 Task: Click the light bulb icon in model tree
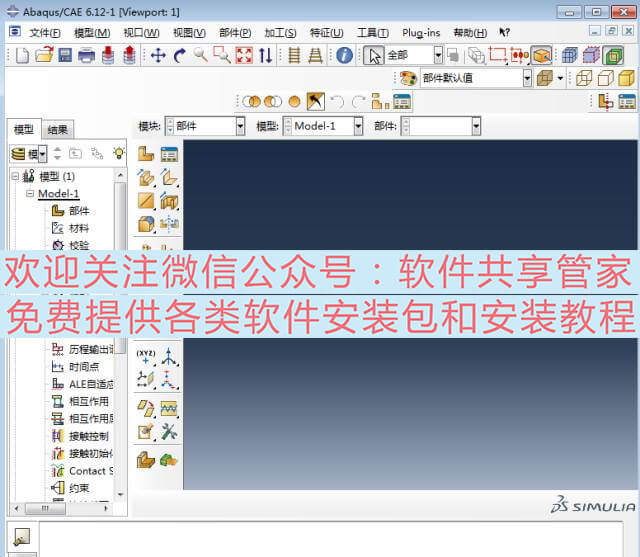coord(119,153)
